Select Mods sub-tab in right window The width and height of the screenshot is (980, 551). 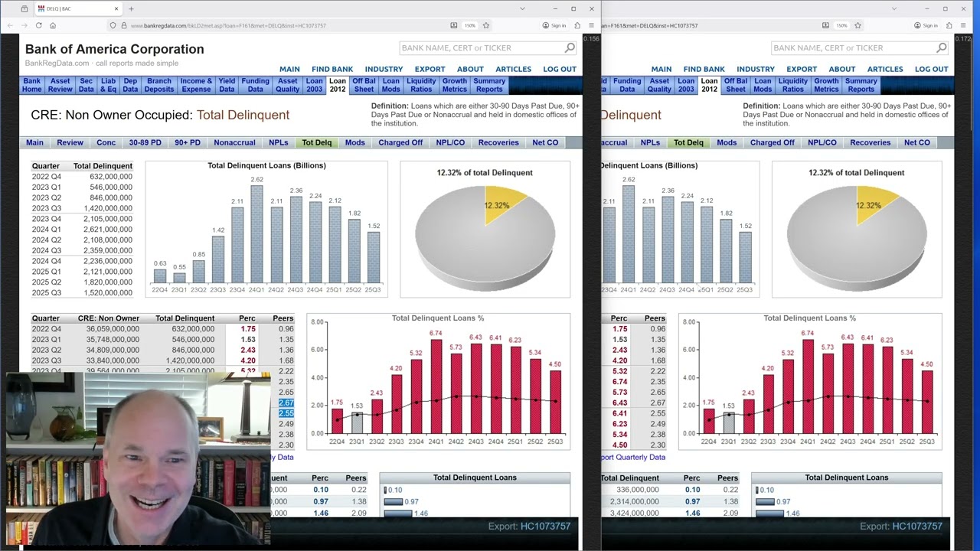click(x=727, y=142)
